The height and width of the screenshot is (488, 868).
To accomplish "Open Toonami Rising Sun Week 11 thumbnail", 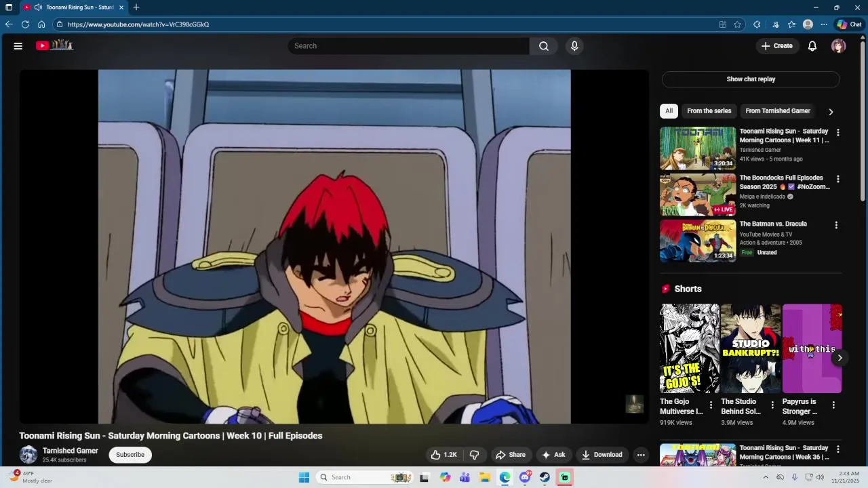I will click(x=698, y=148).
